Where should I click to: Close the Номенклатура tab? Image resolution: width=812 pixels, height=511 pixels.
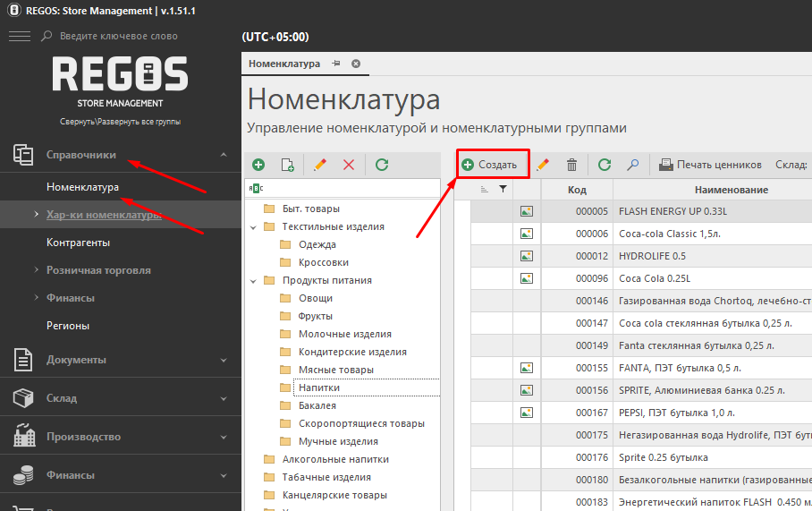click(356, 64)
